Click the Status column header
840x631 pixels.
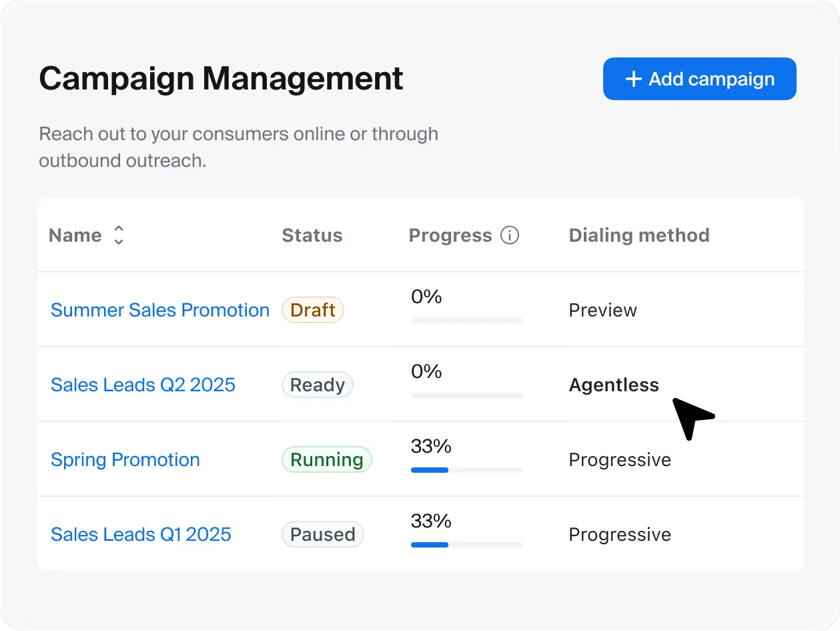click(x=312, y=235)
